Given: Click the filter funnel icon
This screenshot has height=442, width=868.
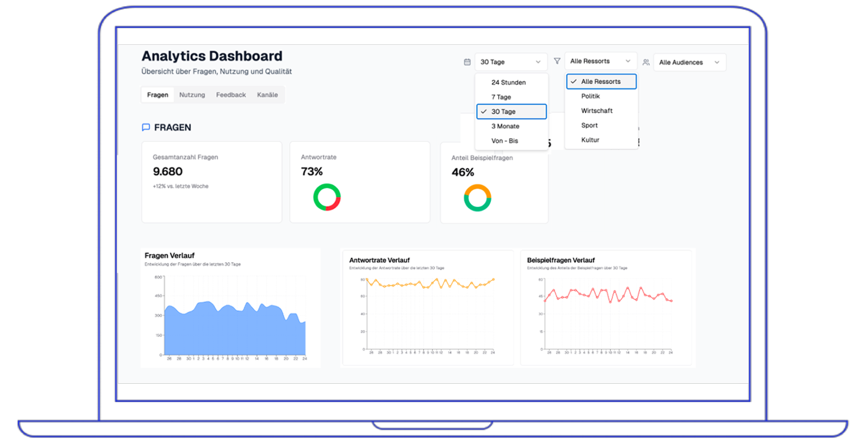Looking at the screenshot, I should pyautogui.click(x=557, y=61).
